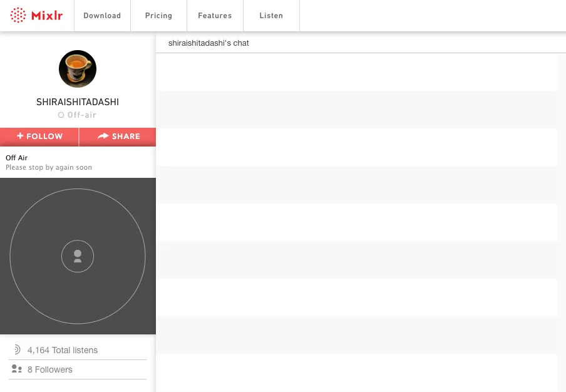
Task: Open the Download page in navigation
Action: click(102, 16)
